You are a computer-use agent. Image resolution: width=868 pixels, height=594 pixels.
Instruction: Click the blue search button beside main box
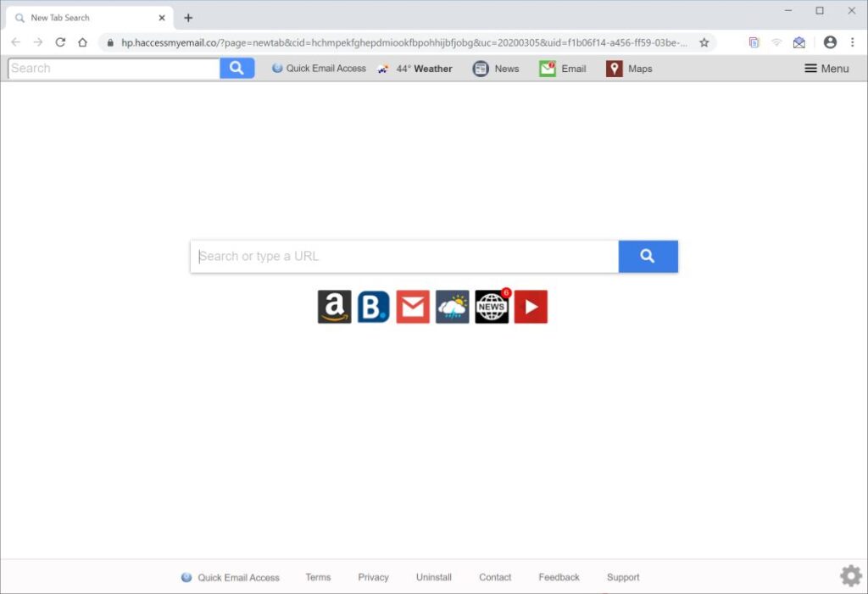648,256
